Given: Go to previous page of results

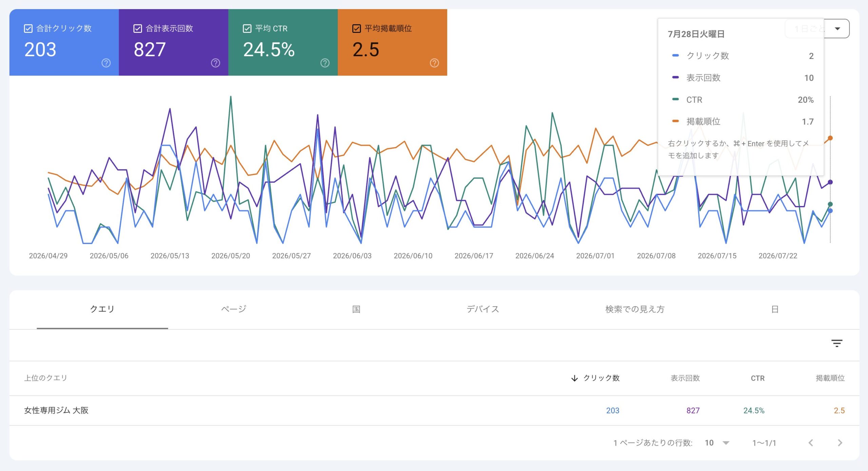Looking at the screenshot, I should pos(811,443).
